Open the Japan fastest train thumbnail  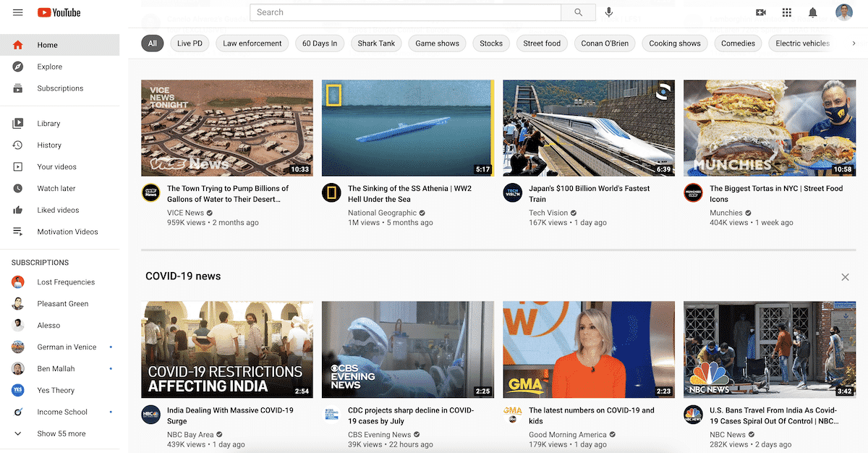click(x=589, y=128)
